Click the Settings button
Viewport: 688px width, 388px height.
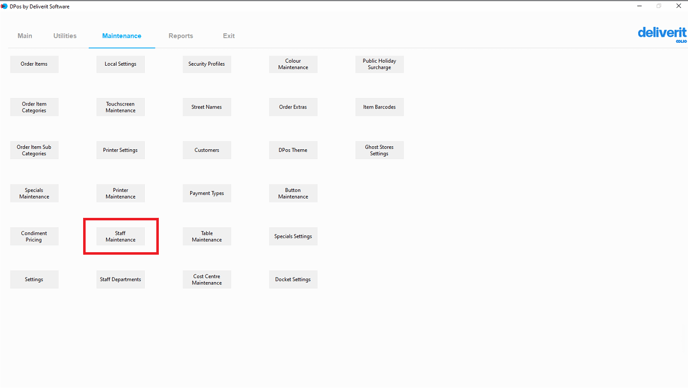34,280
